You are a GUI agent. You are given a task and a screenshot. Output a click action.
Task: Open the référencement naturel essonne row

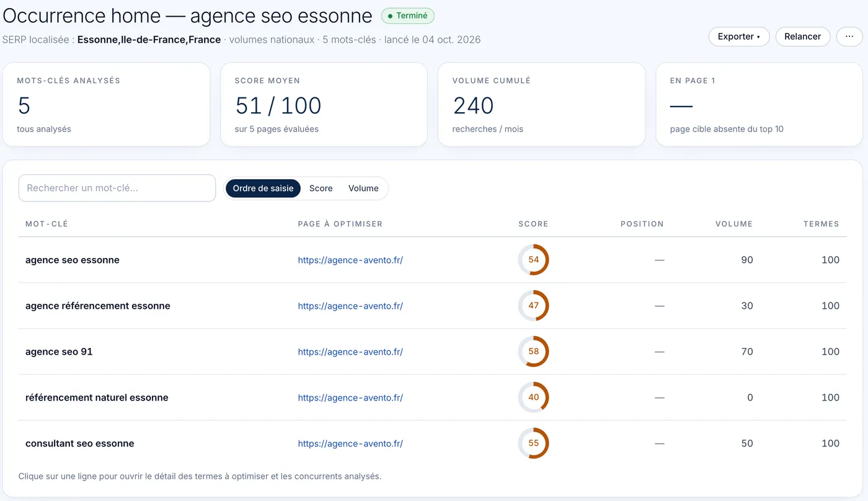(x=432, y=397)
